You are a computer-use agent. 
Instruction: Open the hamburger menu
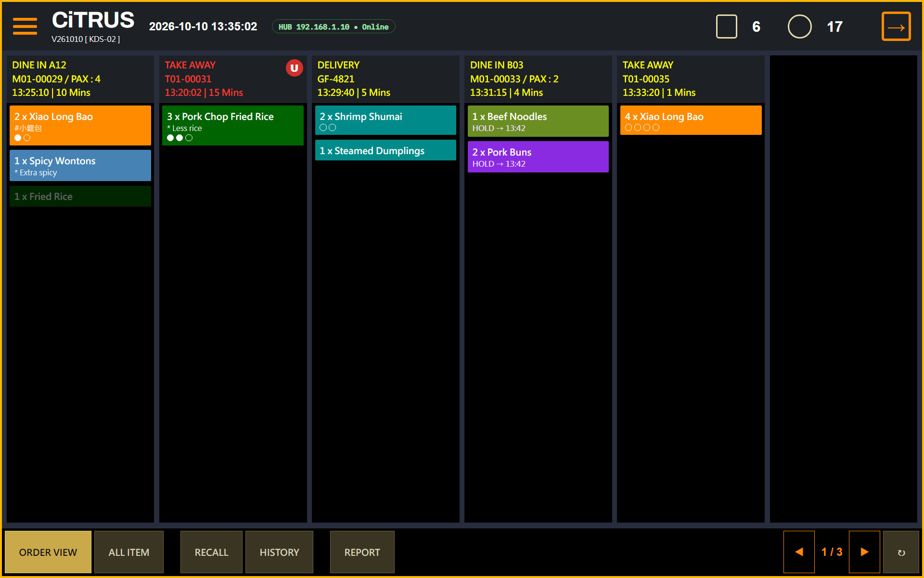coord(25,26)
